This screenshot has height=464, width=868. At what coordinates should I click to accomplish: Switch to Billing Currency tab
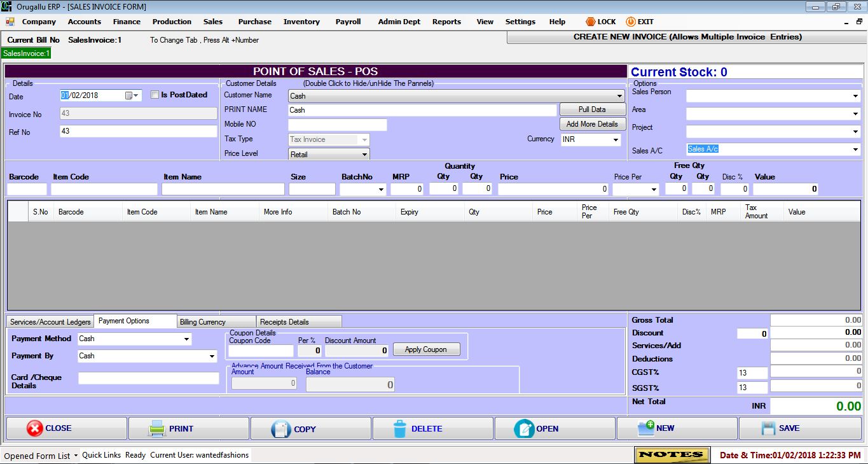pos(216,322)
